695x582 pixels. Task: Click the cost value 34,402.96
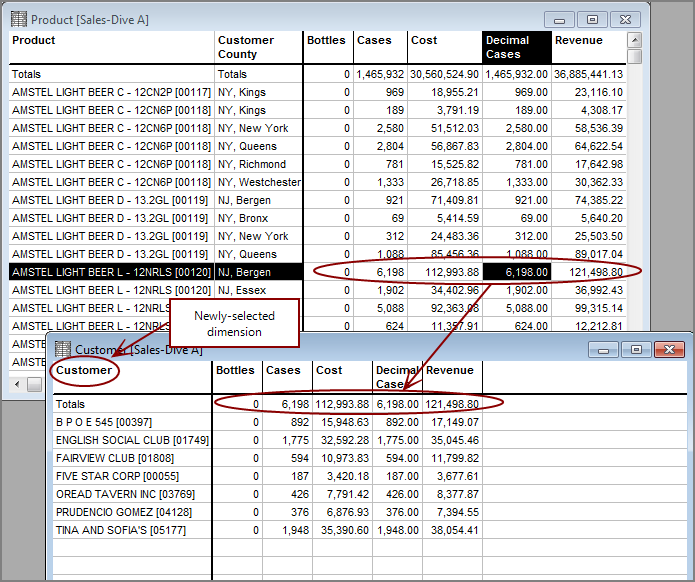coord(445,290)
